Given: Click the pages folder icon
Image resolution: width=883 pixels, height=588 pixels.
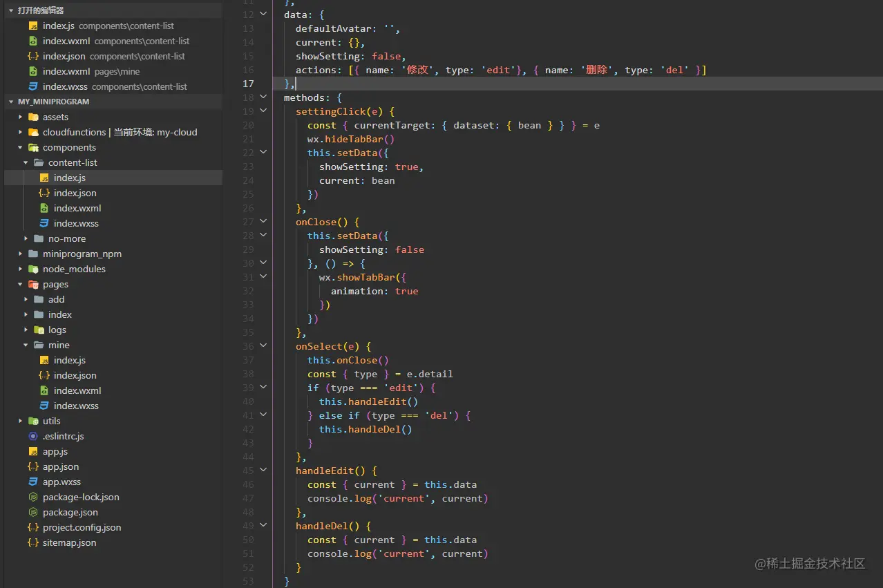Looking at the screenshot, I should (x=33, y=284).
